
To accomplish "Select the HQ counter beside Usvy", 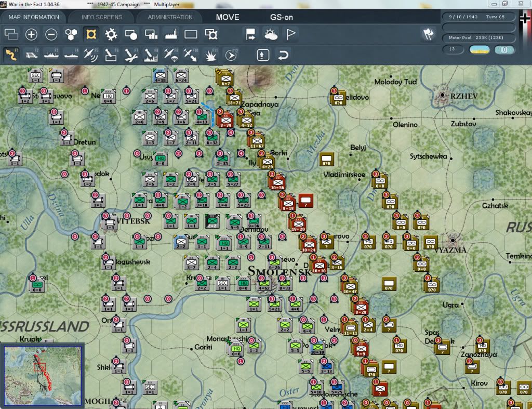I will click(160, 159).
